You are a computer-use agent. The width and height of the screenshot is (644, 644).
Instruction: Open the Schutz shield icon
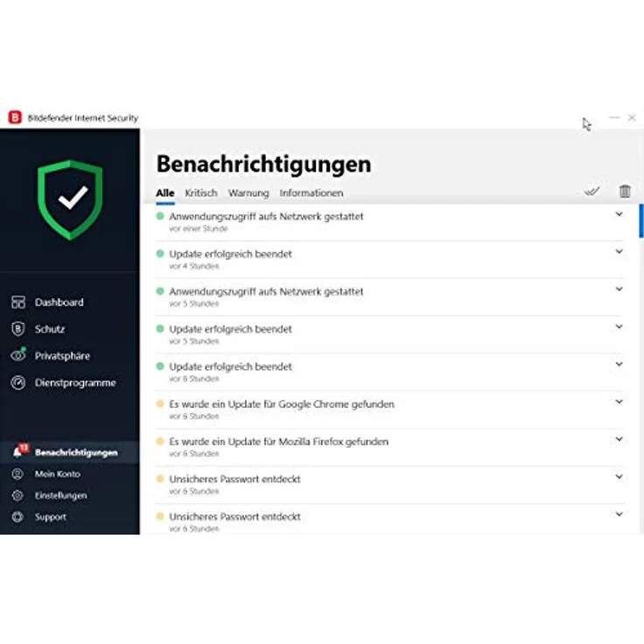pos(18,329)
